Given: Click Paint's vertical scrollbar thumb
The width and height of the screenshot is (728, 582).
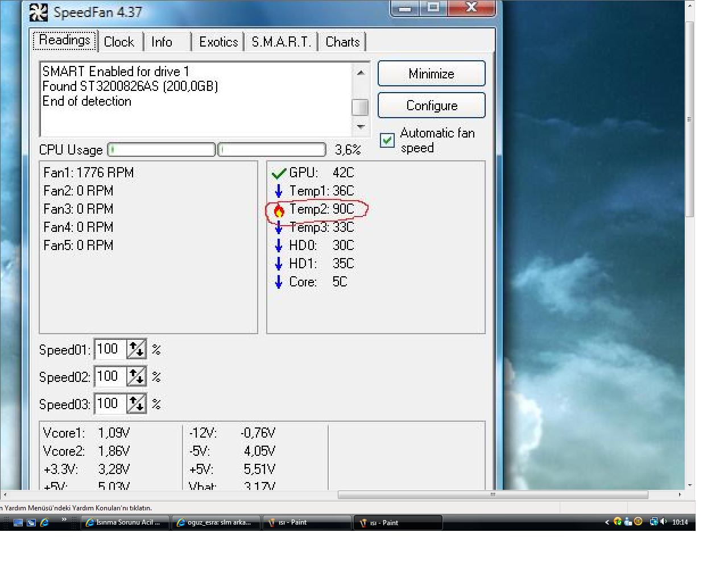Looking at the screenshot, I should click(x=690, y=119).
